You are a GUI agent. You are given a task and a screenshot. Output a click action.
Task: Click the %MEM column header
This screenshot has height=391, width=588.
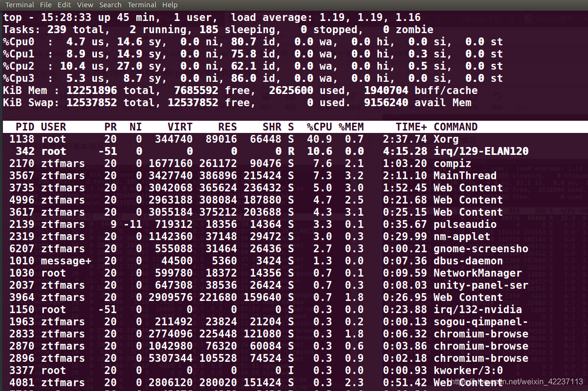click(x=351, y=127)
